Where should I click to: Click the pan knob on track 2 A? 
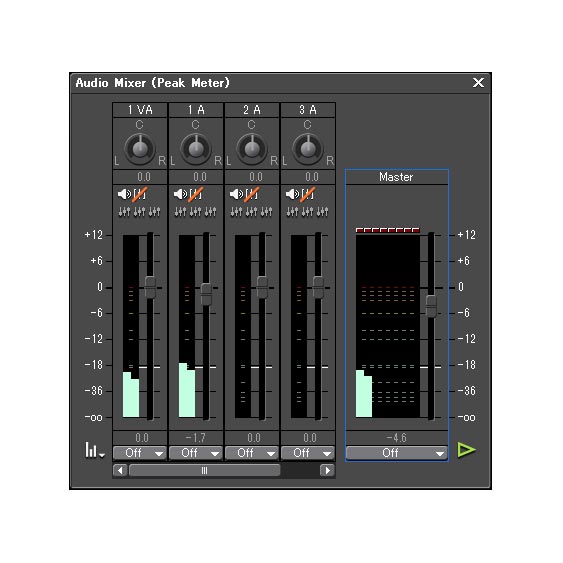coord(252,149)
